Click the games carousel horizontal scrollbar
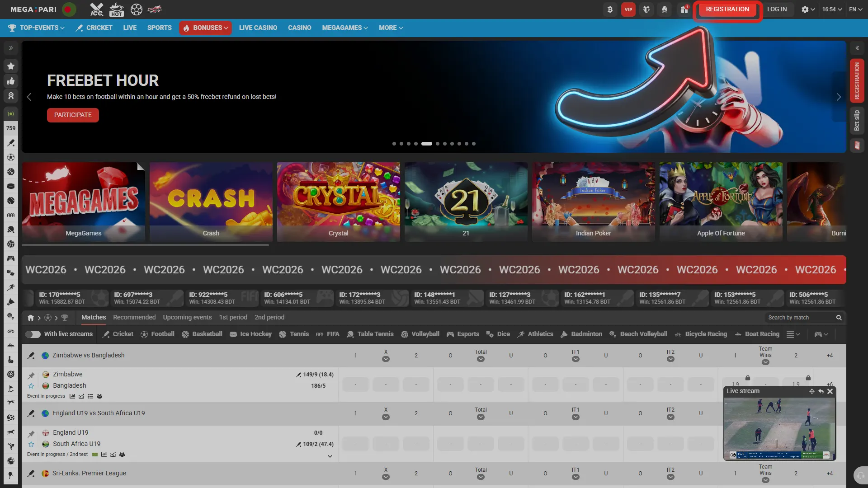 point(145,245)
